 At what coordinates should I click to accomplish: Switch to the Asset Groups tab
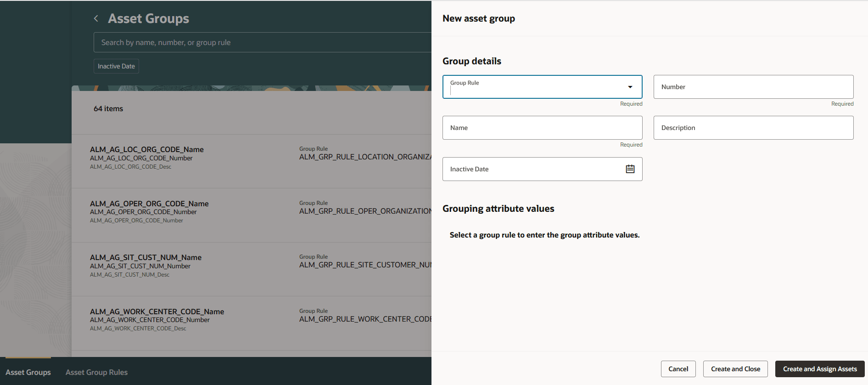point(28,372)
